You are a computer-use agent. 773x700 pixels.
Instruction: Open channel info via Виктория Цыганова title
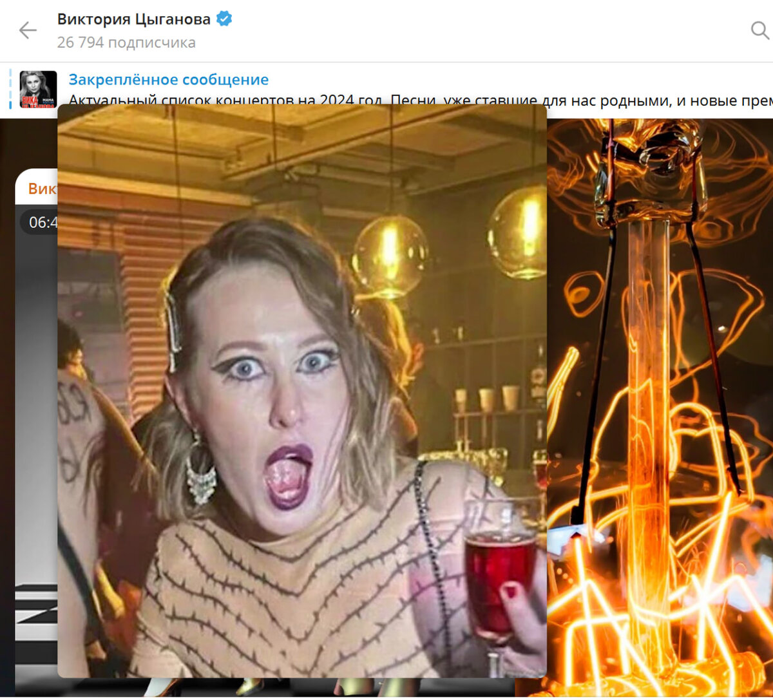coord(134,19)
